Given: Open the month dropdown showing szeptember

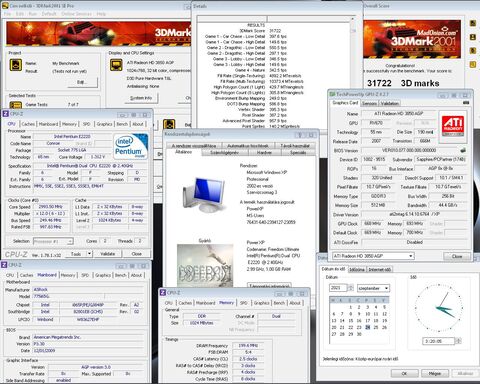Looking at the screenshot, I should [x=373, y=288].
